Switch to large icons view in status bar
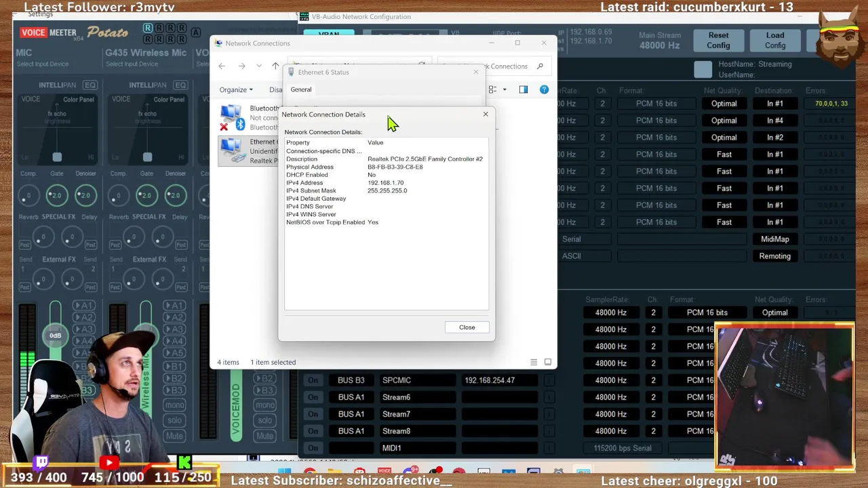The width and height of the screenshot is (868, 488). tap(548, 362)
